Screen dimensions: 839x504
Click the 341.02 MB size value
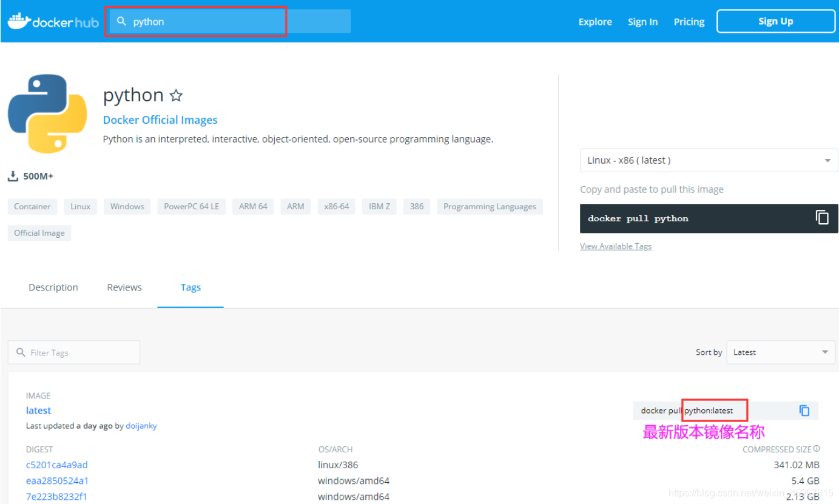[x=797, y=465]
